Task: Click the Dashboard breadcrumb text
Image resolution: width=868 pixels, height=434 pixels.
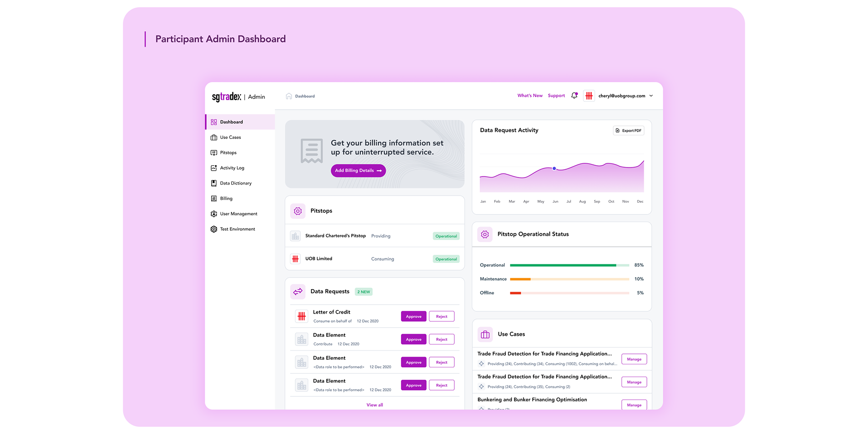Action: pos(305,96)
